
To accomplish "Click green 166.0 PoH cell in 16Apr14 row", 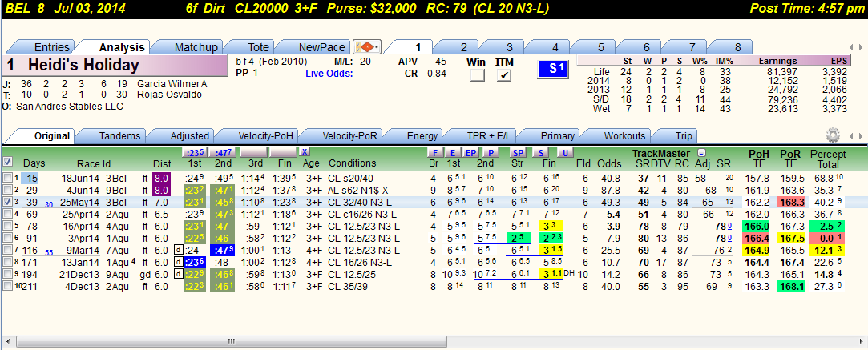I will coord(757,227).
